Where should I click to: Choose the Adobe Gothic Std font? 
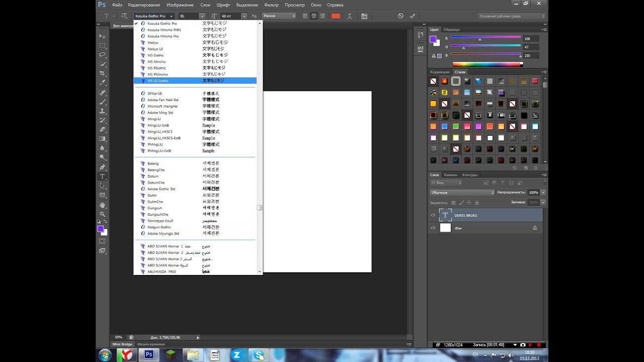pyautogui.click(x=162, y=189)
